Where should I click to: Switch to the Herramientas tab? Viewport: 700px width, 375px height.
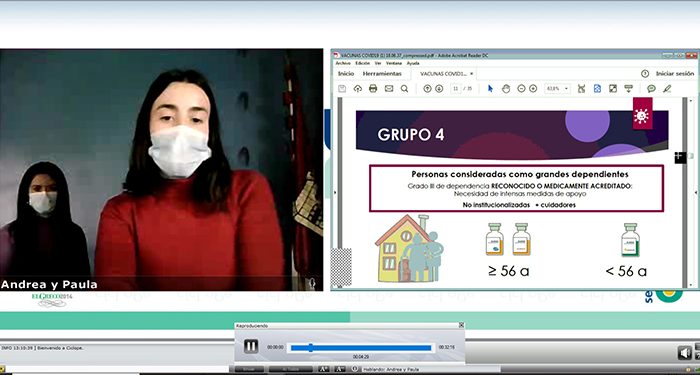tap(382, 74)
